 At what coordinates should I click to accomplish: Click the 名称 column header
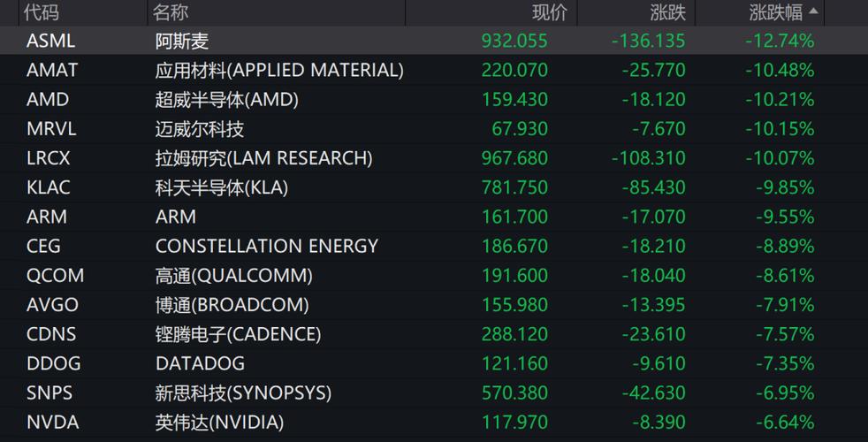(x=171, y=12)
